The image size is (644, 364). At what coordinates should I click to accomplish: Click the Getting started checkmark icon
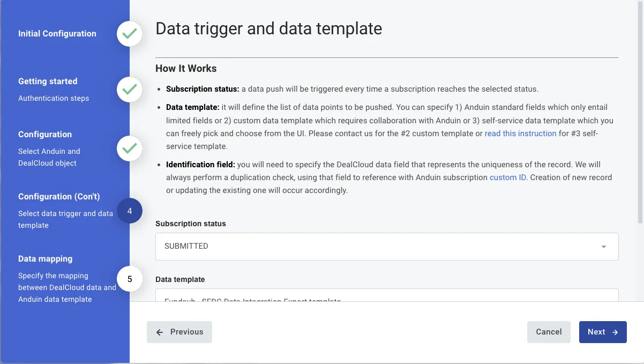coord(130,90)
